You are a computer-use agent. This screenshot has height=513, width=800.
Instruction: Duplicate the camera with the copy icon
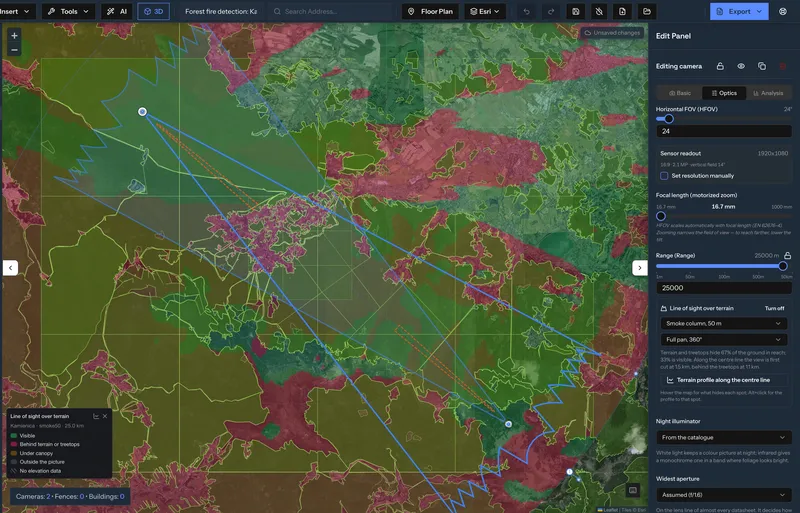[x=762, y=66]
